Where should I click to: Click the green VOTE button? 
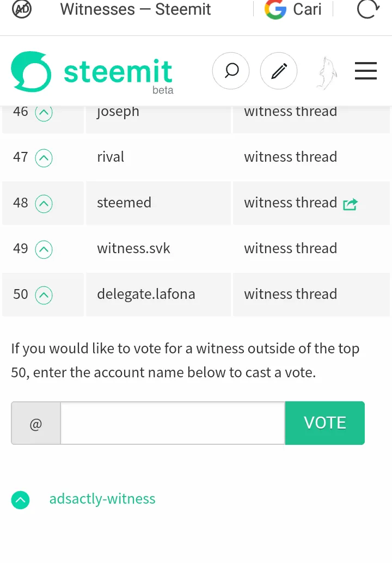coord(325,423)
